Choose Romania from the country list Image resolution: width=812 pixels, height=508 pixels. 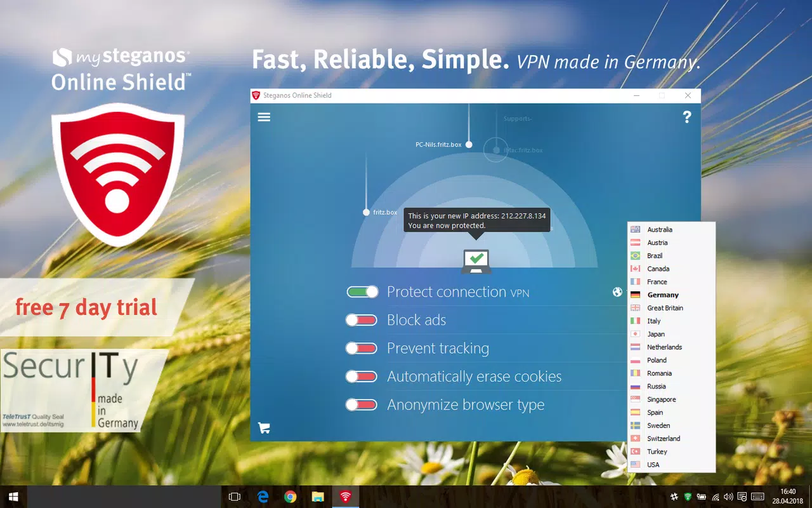click(x=671, y=373)
